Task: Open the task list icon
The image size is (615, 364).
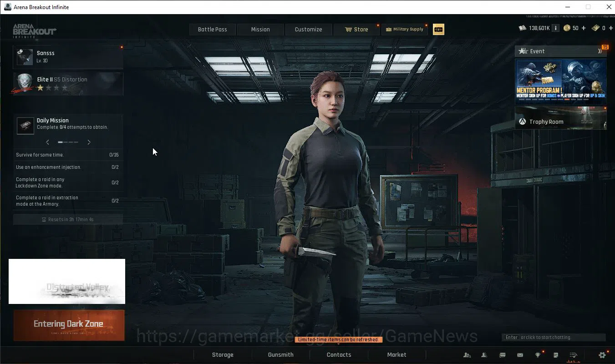Action: point(574,355)
